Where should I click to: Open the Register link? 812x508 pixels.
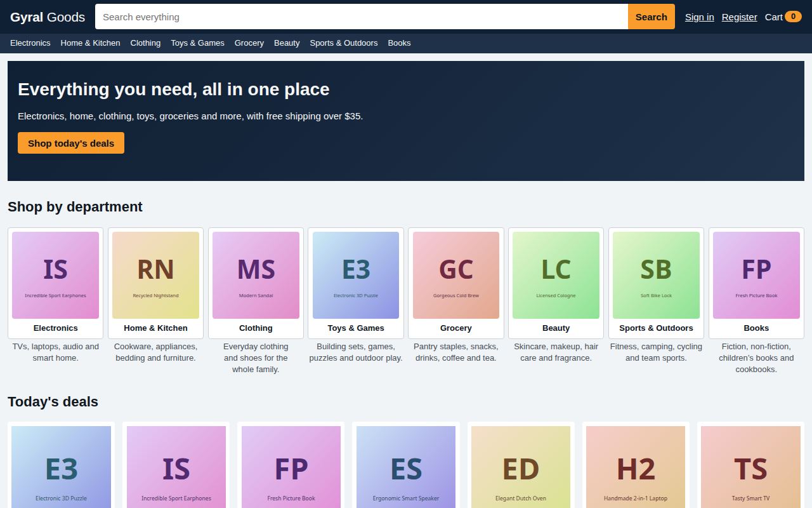[x=739, y=17]
